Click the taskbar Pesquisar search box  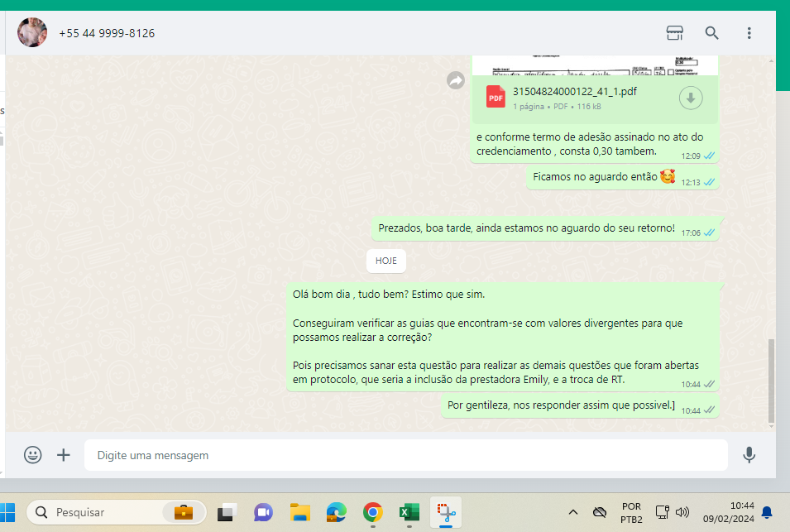click(x=117, y=512)
